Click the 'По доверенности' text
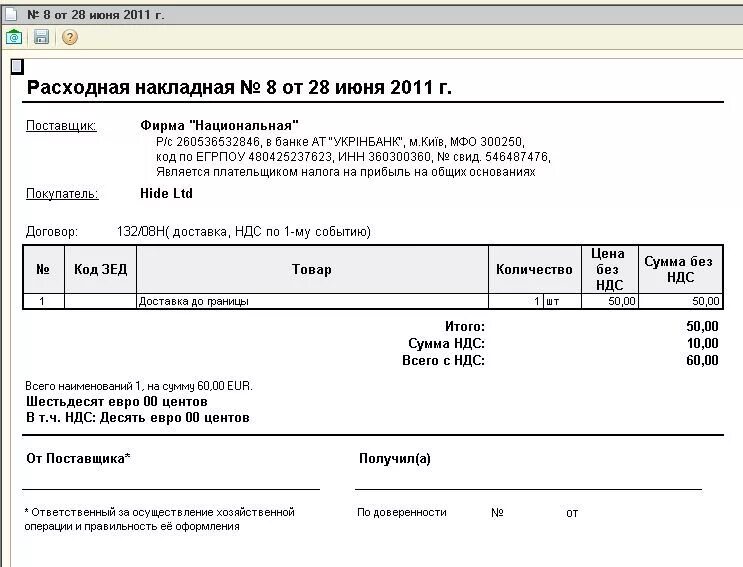743x567 pixels. point(402,513)
